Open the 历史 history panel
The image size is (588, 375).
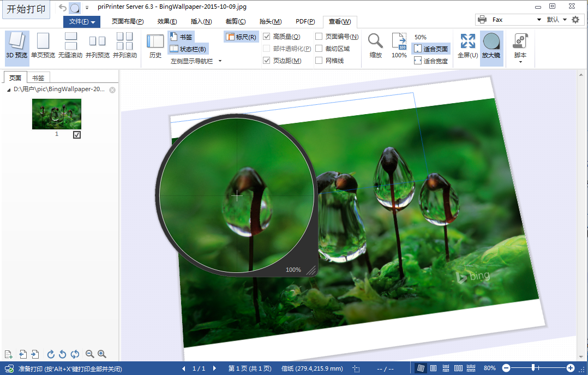(155, 48)
